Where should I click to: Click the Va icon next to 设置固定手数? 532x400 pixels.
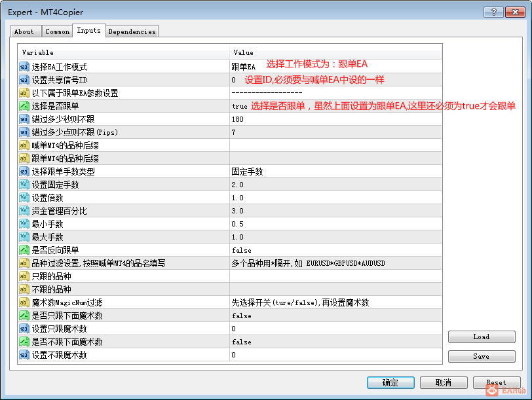[x=24, y=184]
